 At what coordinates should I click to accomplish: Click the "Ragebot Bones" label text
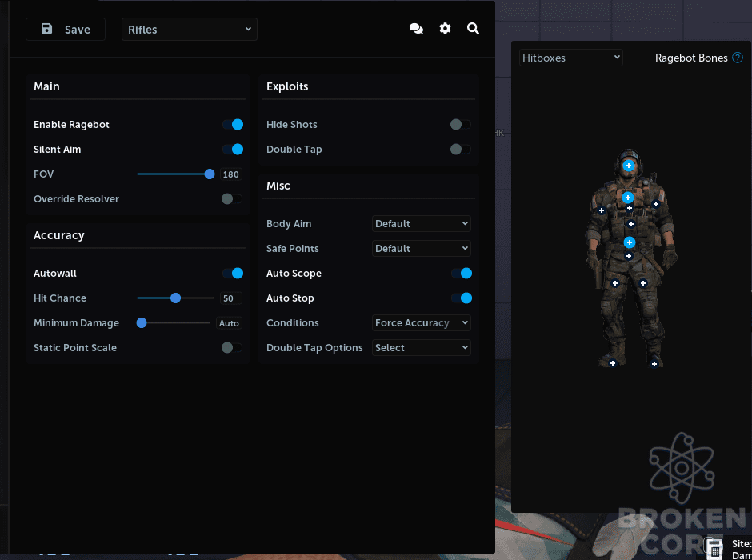691,58
